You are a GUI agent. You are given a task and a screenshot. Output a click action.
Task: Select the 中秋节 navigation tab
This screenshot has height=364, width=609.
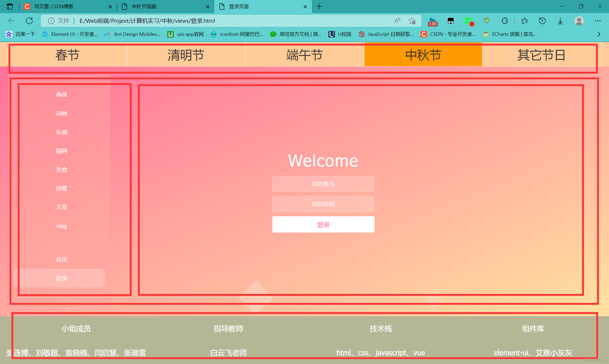tap(423, 55)
